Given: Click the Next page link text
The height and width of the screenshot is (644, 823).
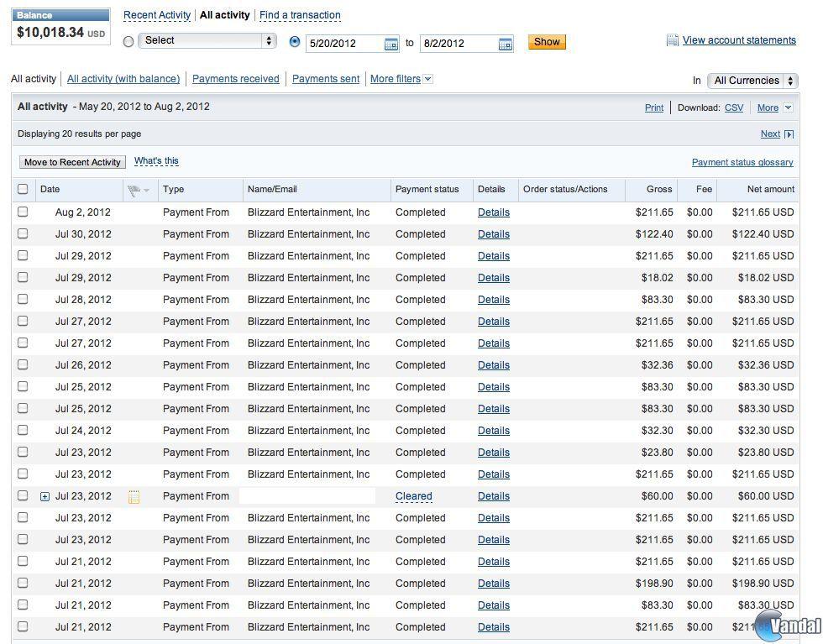Looking at the screenshot, I should click(x=771, y=134).
